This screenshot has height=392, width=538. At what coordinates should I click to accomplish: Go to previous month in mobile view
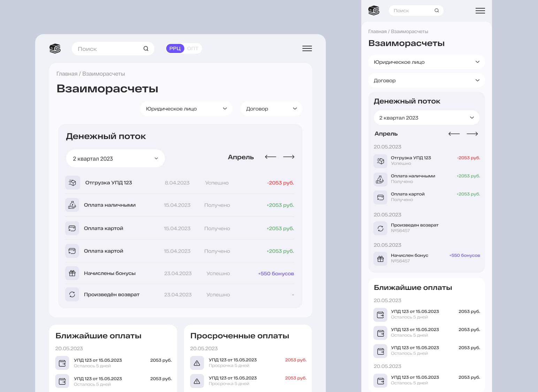coord(454,134)
